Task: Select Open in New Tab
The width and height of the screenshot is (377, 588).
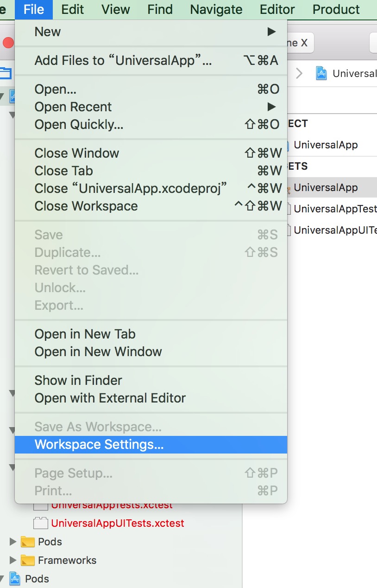Action: pyautogui.click(x=151, y=334)
